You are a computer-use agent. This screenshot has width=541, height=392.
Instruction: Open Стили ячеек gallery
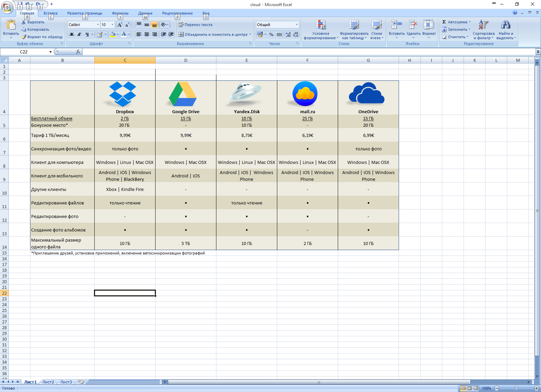click(x=377, y=30)
